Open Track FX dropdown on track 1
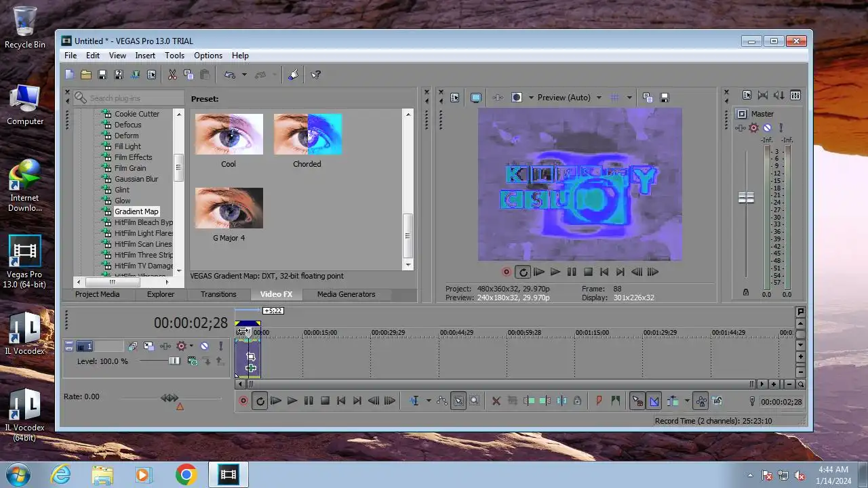This screenshot has width=868, height=488. pyautogui.click(x=191, y=346)
